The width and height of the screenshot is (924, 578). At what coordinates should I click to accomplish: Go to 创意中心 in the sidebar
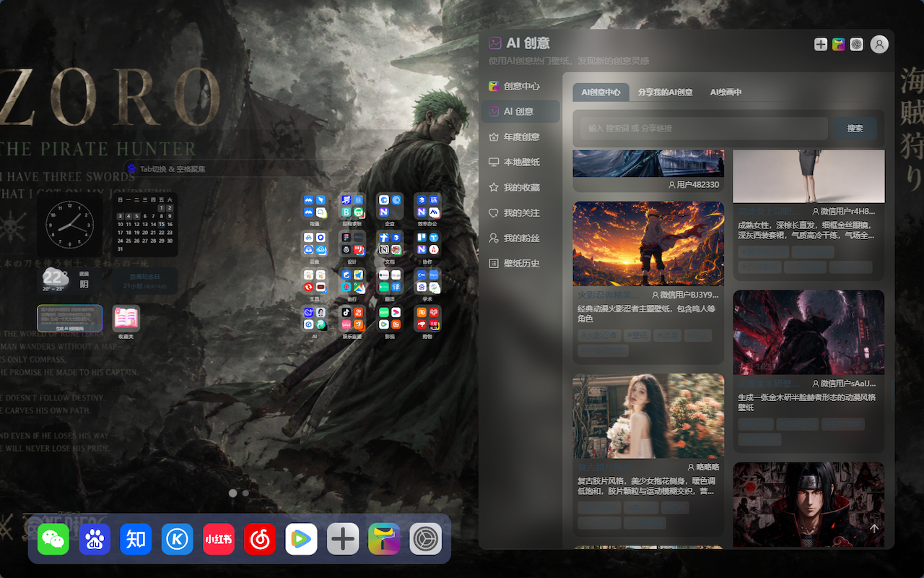[520, 86]
